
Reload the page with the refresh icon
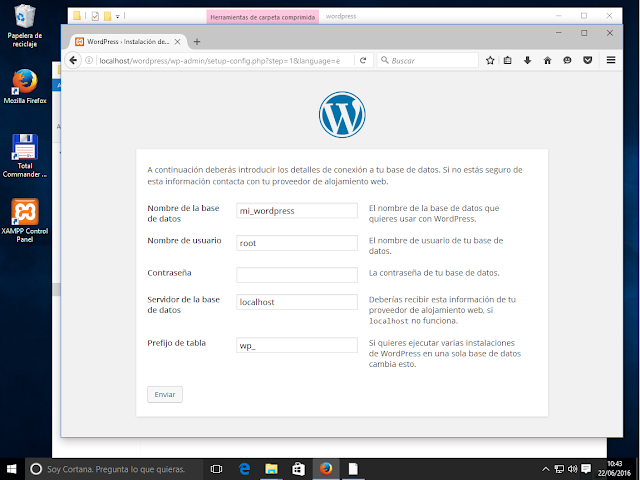pos(363,60)
